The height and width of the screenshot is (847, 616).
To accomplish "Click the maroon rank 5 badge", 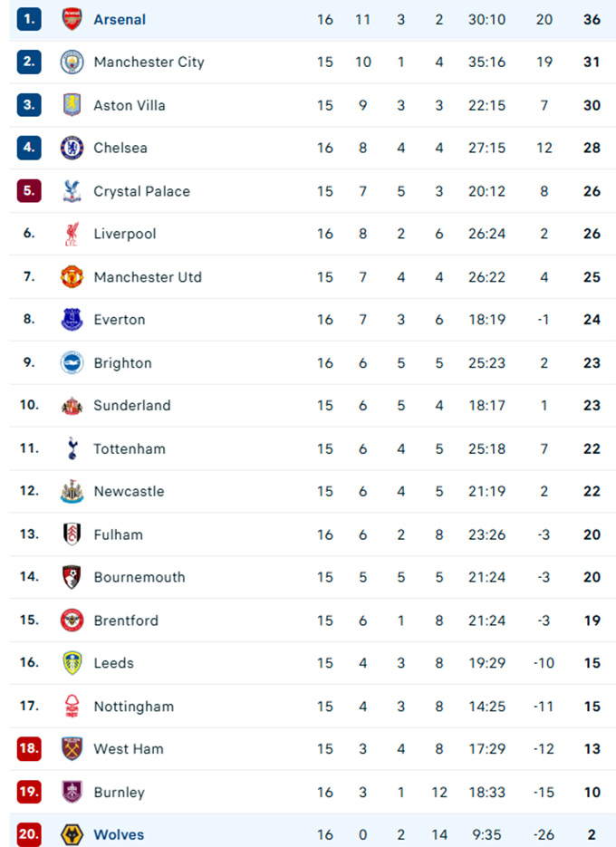I will point(29,191).
